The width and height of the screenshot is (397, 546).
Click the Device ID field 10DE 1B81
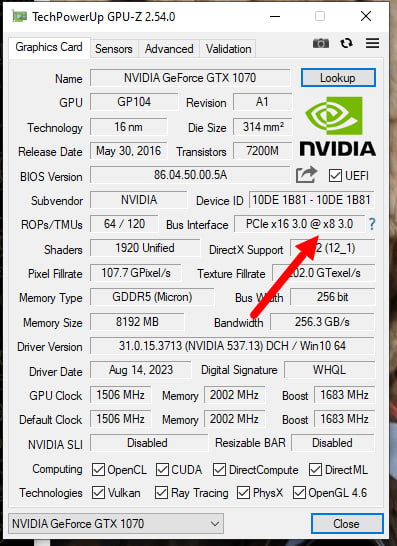(x=312, y=200)
